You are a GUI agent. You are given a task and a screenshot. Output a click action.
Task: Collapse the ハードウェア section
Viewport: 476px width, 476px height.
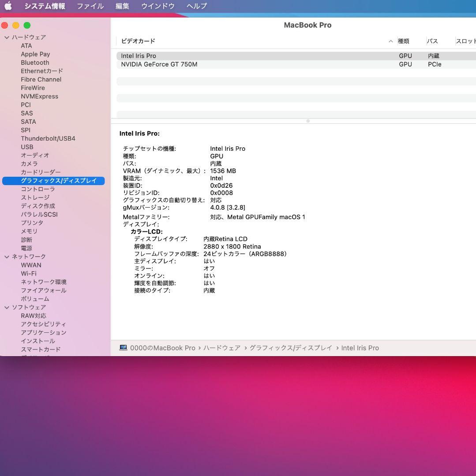point(7,37)
